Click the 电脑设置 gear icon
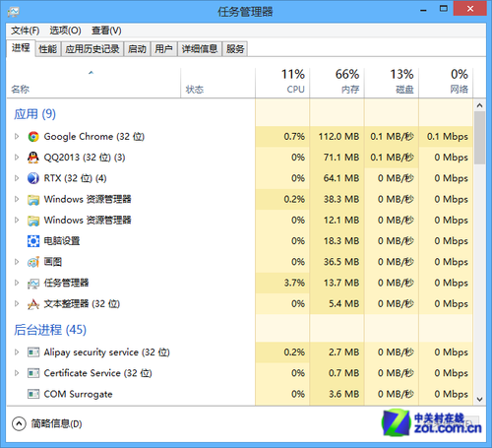Image resolution: width=492 pixels, height=448 pixels. [x=33, y=241]
